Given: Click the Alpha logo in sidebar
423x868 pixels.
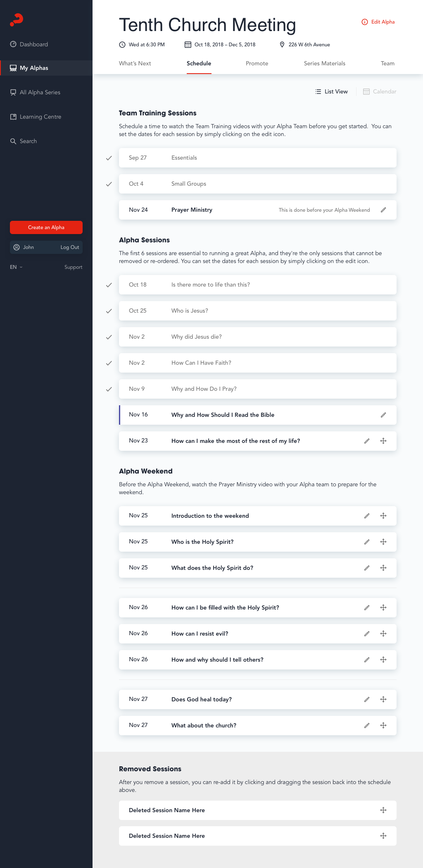Looking at the screenshot, I should tap(17, 19).
